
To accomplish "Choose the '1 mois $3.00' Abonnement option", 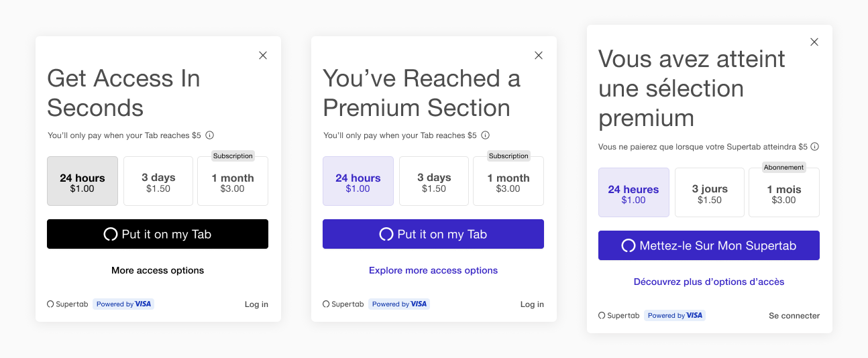I will pyautogui.click(x=783, y=193).
